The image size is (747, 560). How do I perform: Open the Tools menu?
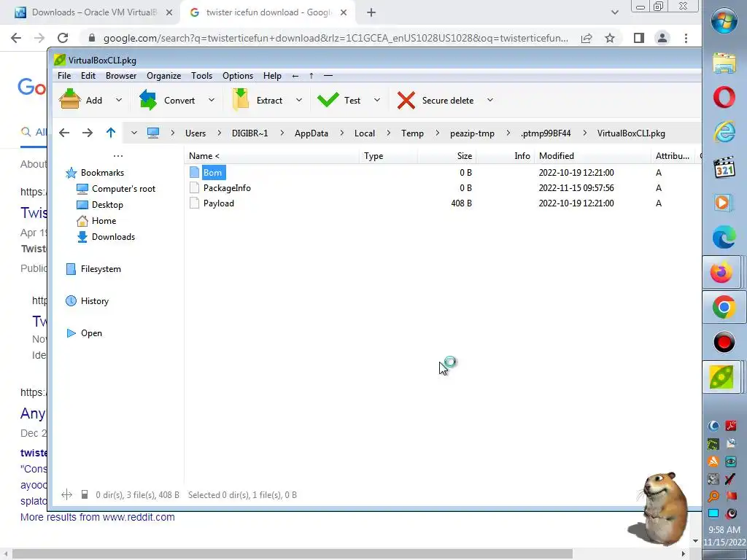pyautogui.click(x=201, y=76)
